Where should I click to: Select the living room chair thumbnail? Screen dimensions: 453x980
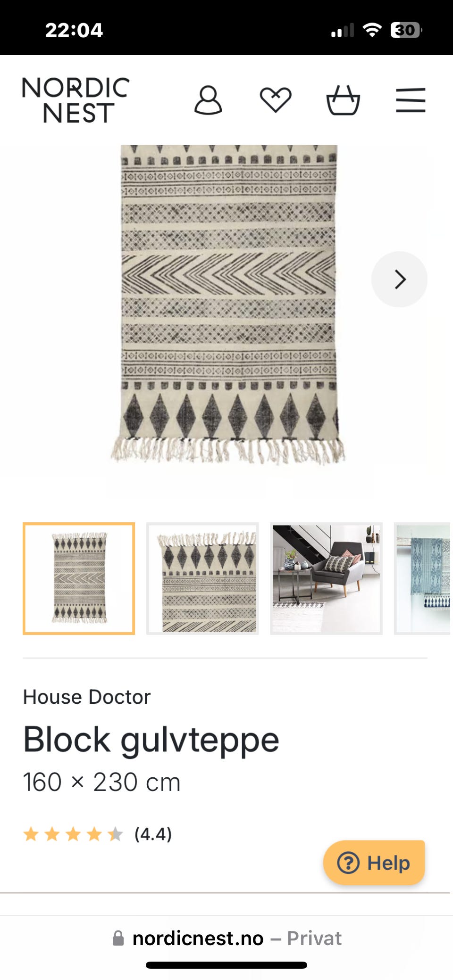[x=326, y=578]
